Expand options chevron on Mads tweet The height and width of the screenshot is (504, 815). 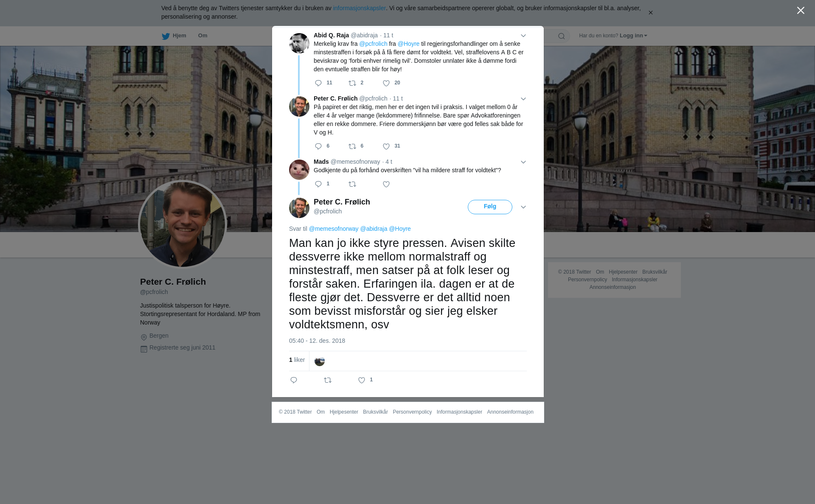pyautogui.click(x=523, y=162)
